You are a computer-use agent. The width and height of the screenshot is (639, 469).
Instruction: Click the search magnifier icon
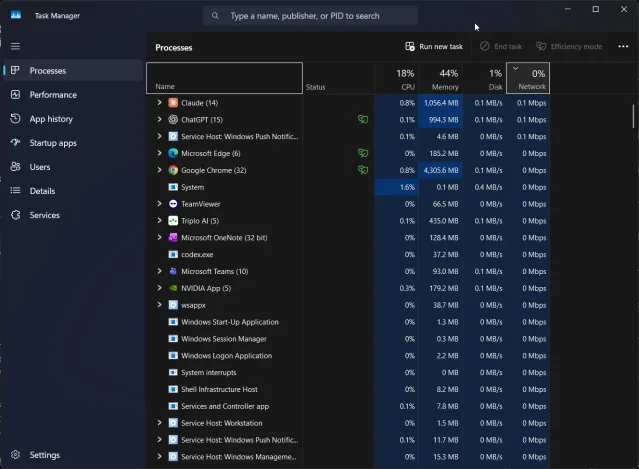pyautogui.click(x=215, y=16)
